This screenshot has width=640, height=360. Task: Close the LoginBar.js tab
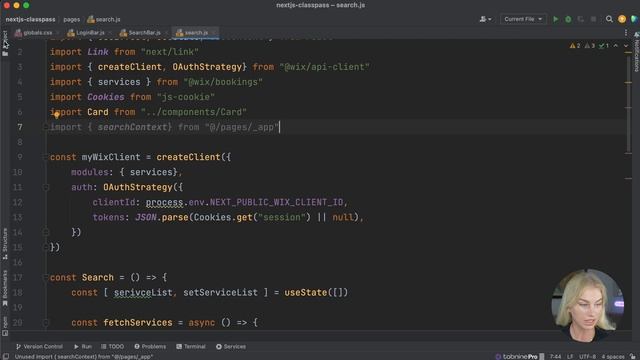pos(110,33)
